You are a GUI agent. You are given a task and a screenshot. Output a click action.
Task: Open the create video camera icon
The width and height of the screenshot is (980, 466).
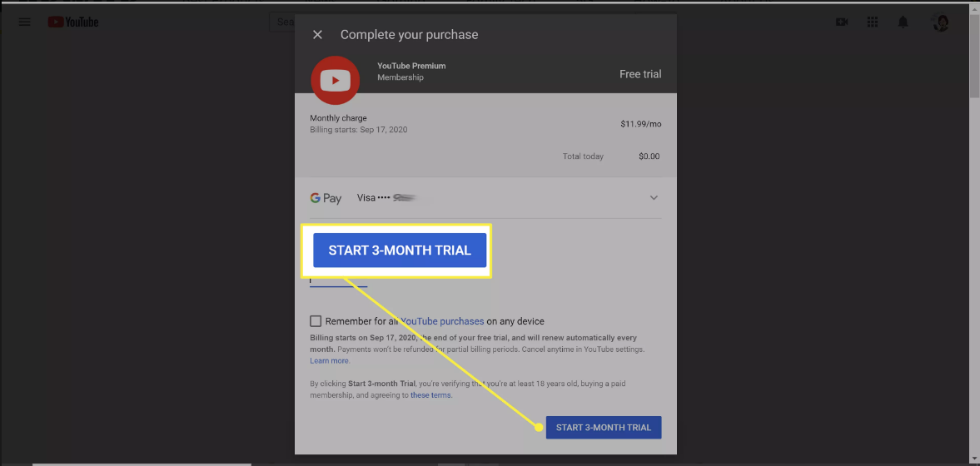[842, 22]
